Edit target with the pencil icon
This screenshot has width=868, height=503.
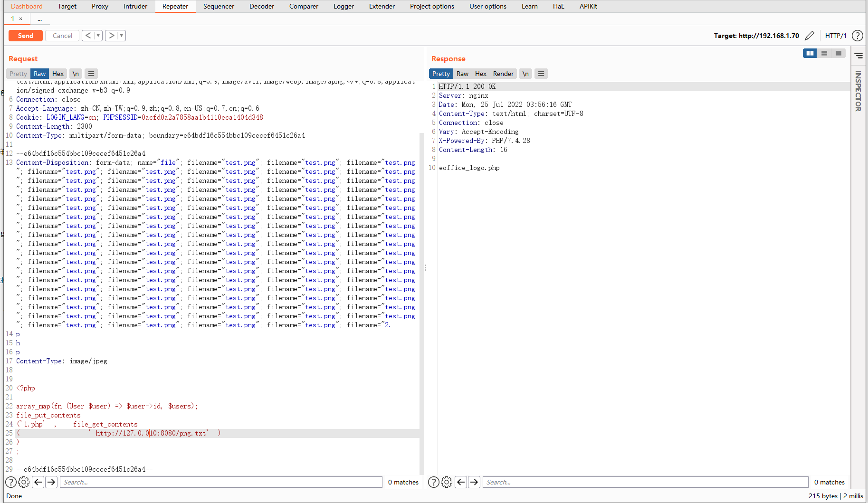[x=810, y=36]
